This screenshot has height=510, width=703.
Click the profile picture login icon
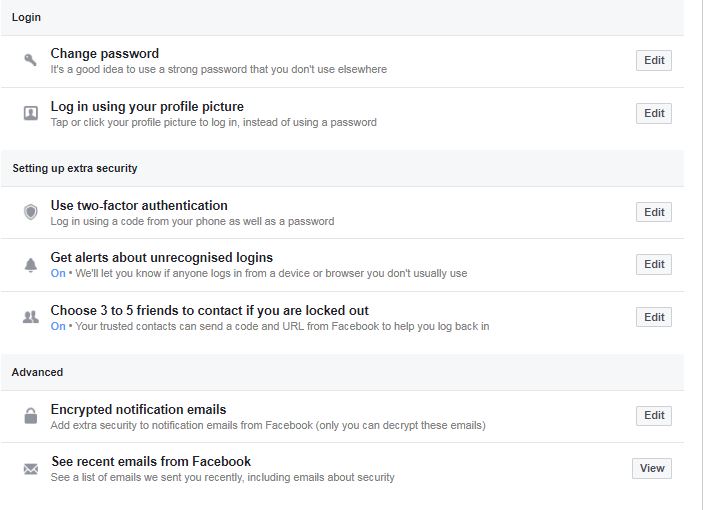[x=30, y=114]
